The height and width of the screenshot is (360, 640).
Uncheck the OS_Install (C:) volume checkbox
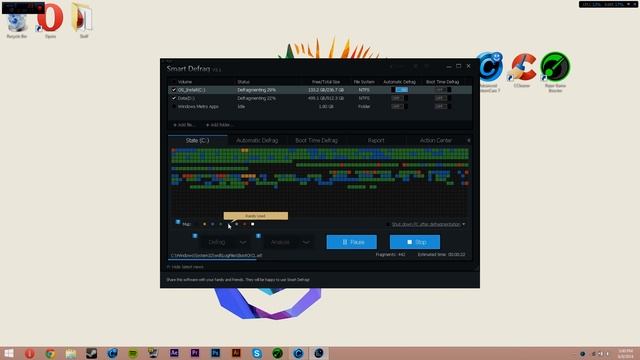point(174,90)
